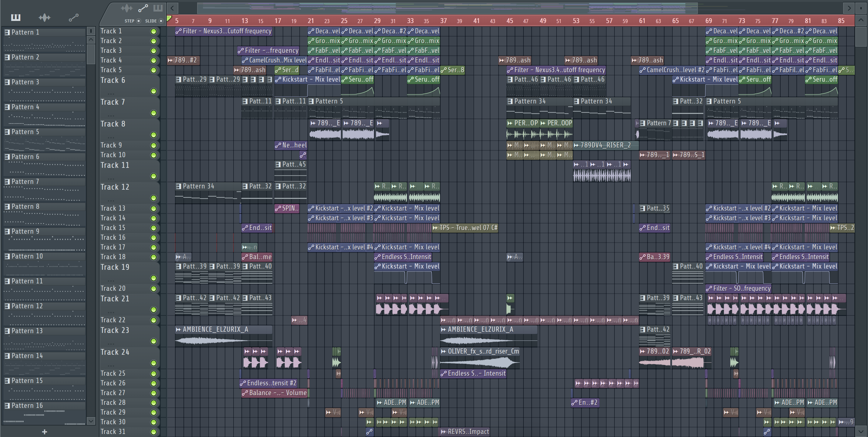Toggle the SLIDE editing mode

(x=161, y=21)
